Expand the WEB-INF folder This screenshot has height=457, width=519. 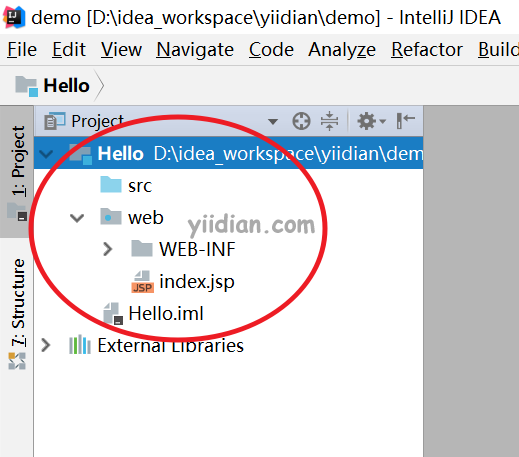[107, 249]
